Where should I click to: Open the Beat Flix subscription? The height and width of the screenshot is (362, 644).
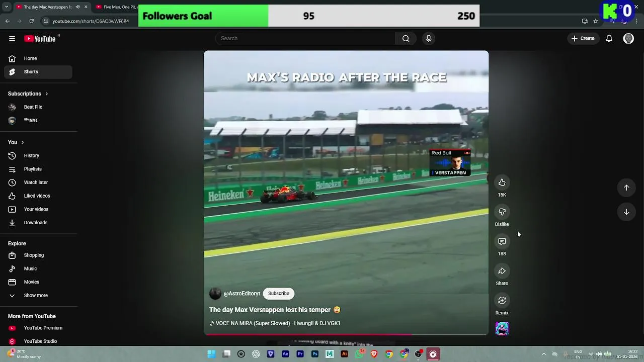click(x=38, y=107)
